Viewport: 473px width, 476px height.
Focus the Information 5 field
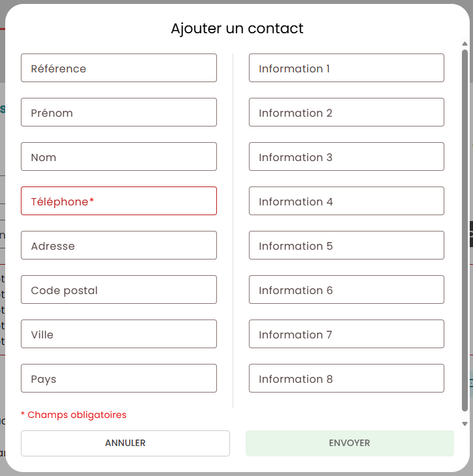pyautogui.click(x=346, y=245)
